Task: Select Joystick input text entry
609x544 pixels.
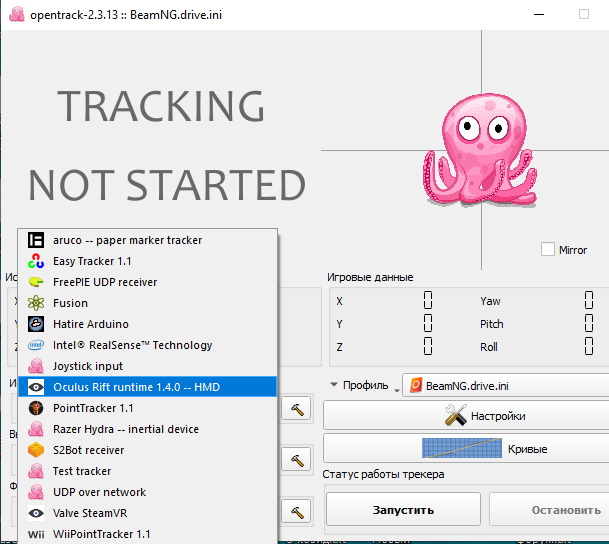Action: tap(88, 366)
